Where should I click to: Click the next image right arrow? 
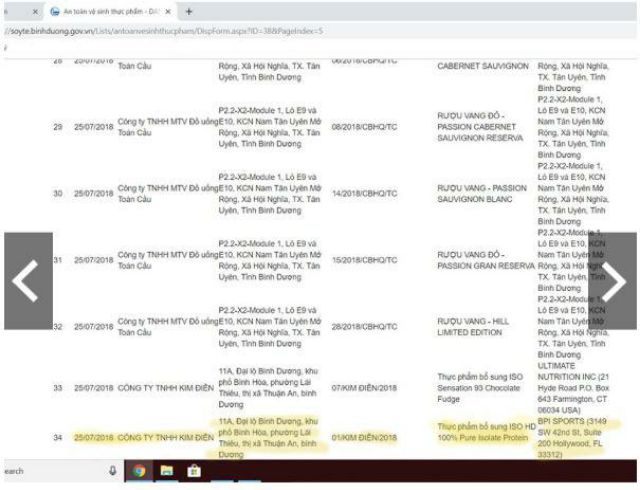point(611,282)
